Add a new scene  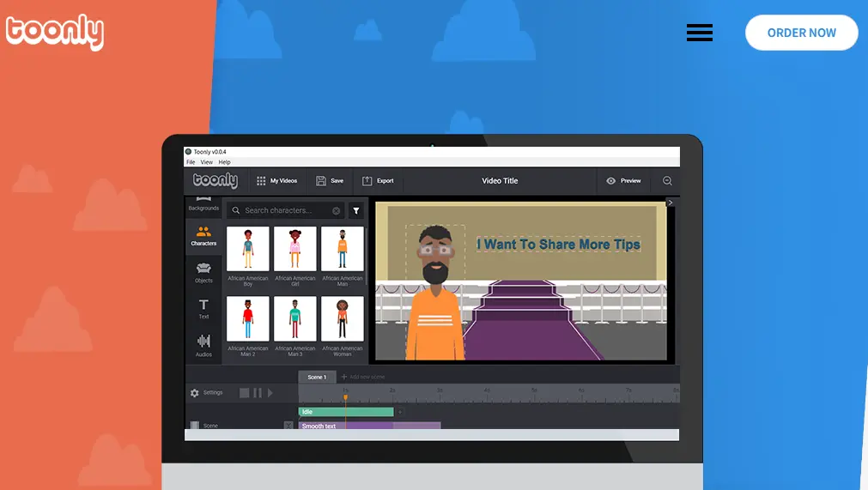[x=363, y=377]
